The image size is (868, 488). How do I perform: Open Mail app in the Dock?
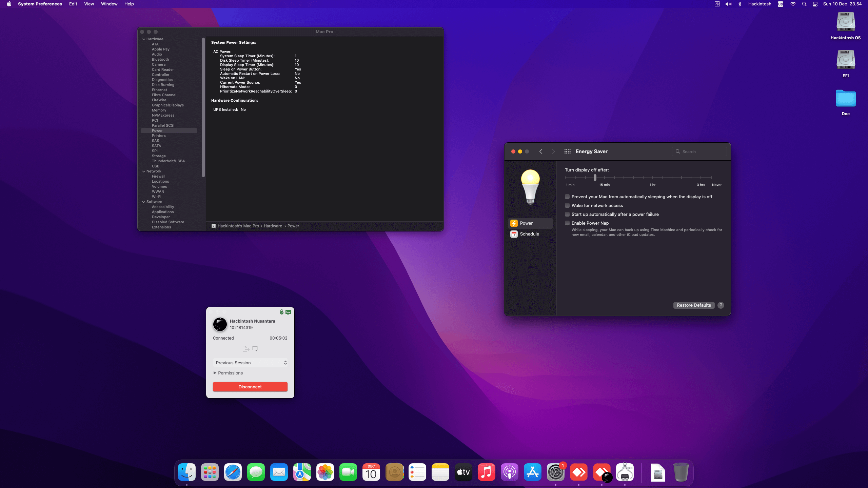279,472
